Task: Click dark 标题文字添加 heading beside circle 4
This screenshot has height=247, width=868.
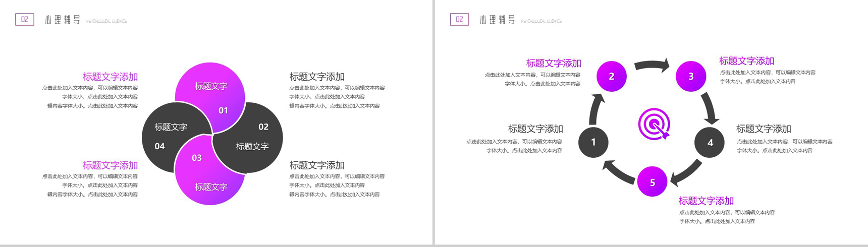Action: coord(764,129)
